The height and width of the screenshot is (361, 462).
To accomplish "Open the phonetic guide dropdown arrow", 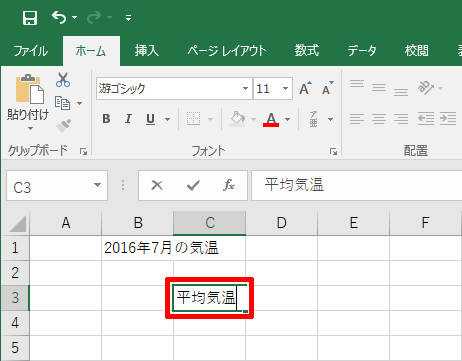I will [x=330, y=119].
